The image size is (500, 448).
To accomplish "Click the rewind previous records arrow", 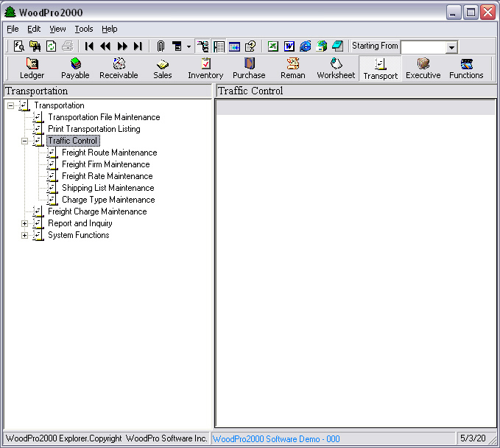I will tap(105, 46).
